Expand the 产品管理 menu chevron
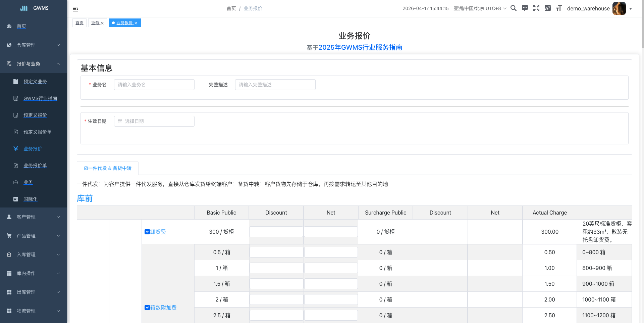644x323 pixels. pos(58,236)
